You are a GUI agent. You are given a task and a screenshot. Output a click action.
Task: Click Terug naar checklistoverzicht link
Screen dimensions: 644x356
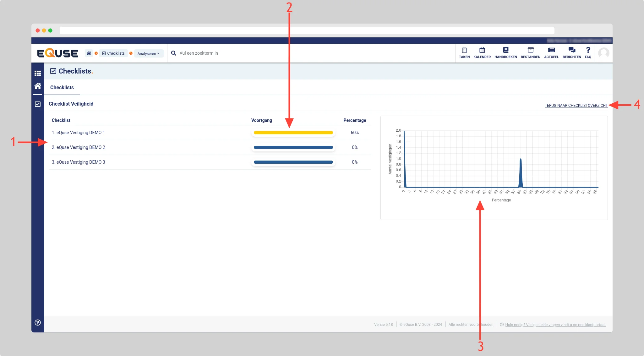tap(576, 106)
